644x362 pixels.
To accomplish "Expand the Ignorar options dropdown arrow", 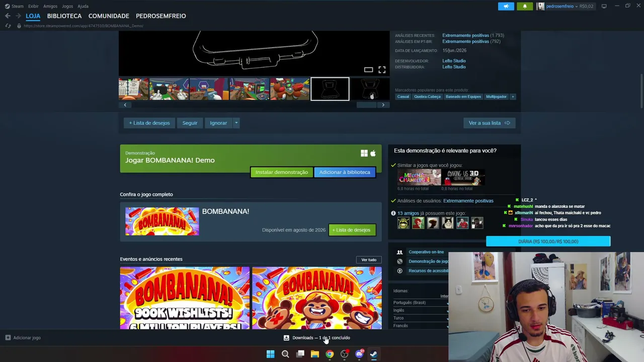I will tap(236, 123).
